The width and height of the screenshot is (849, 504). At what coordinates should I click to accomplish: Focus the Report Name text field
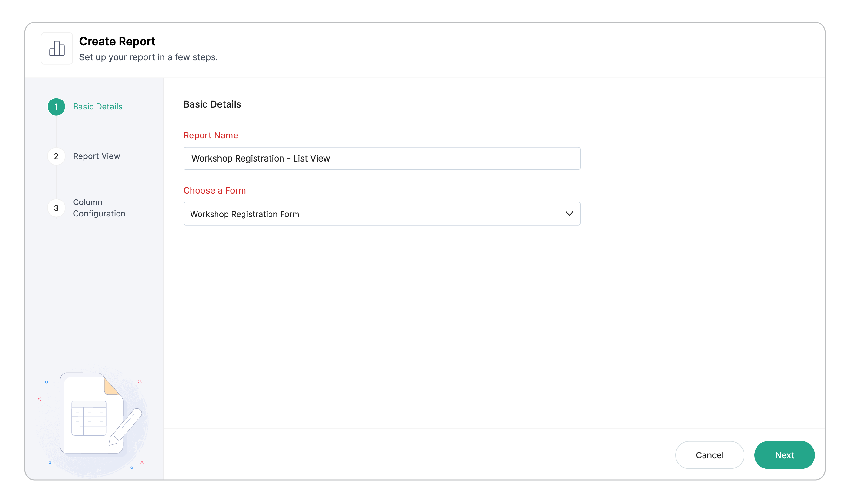point(382,158)
